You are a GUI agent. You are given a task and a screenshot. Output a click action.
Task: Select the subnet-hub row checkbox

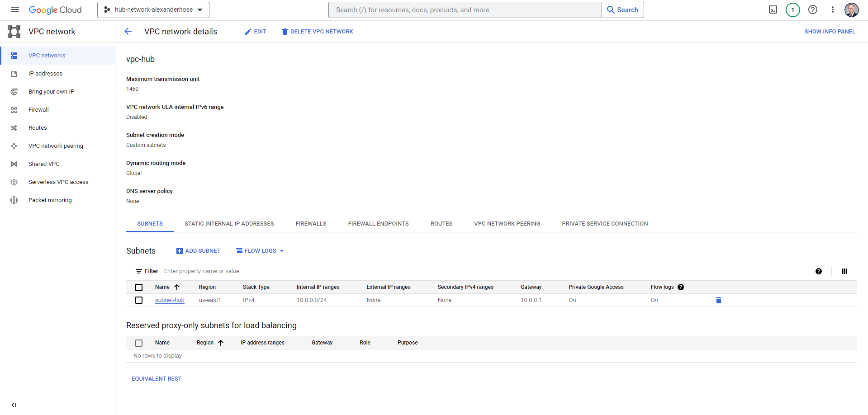(139, 300)
